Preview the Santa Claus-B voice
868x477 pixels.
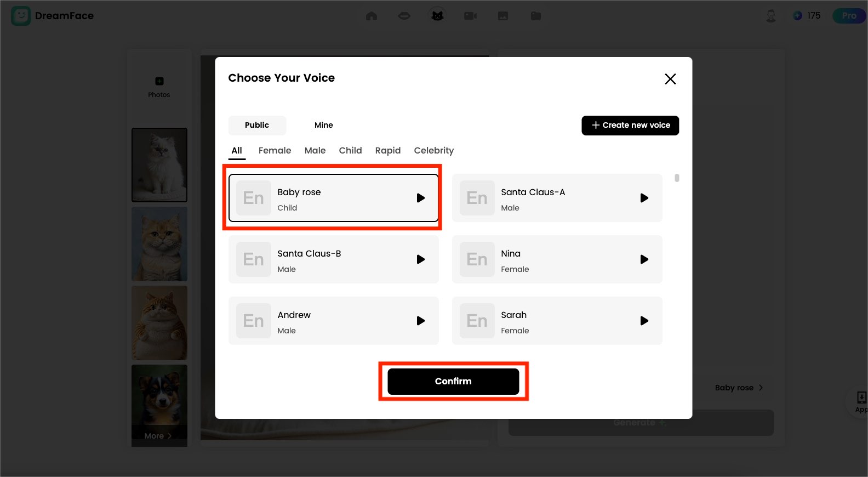tap(420, 259)
